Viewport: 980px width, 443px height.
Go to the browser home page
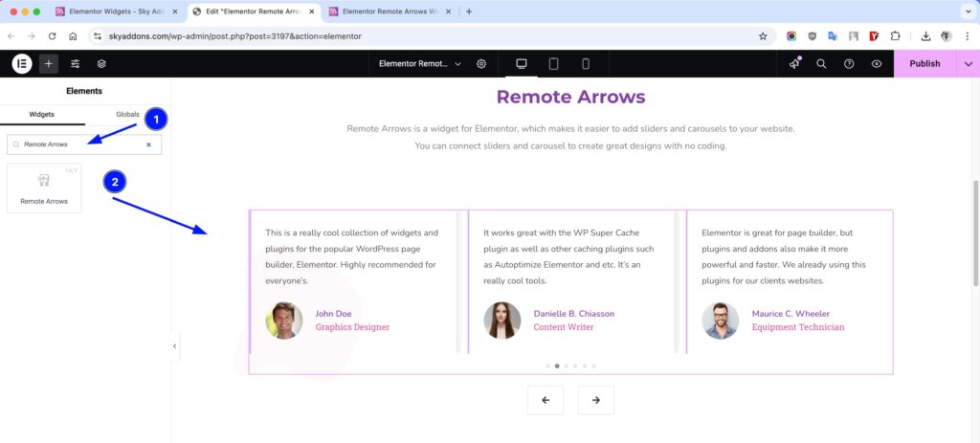click(73, 36)
